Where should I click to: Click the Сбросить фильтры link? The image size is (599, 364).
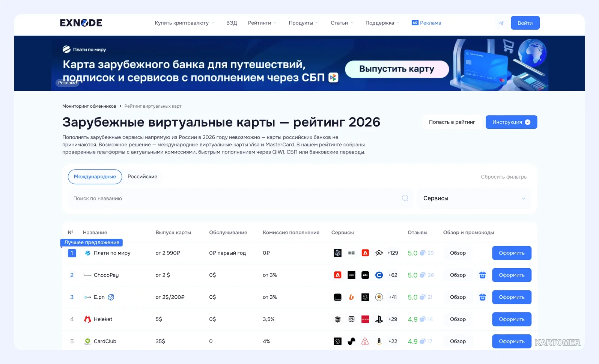coord(504,177)
